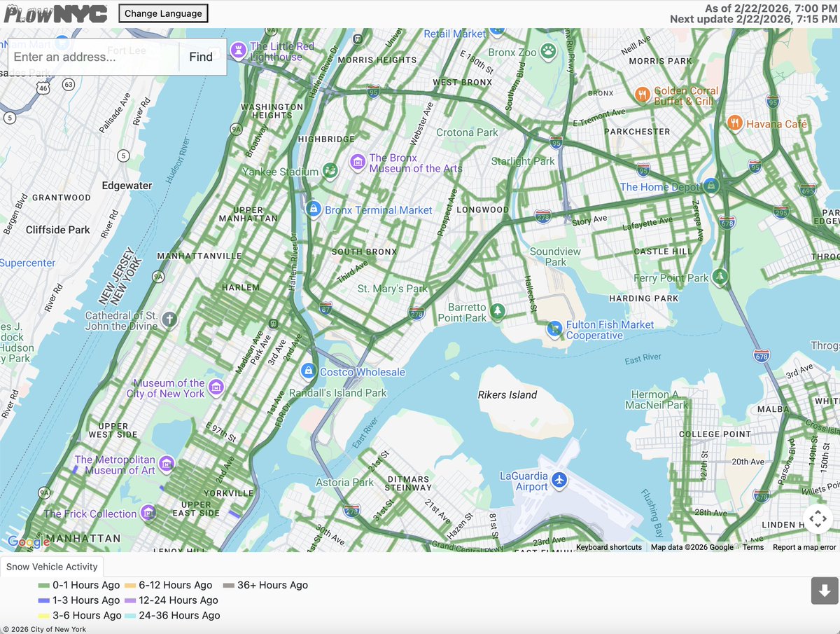
Task: Select the Costco Wholesale shopping marker
Action: click(307, 371)
